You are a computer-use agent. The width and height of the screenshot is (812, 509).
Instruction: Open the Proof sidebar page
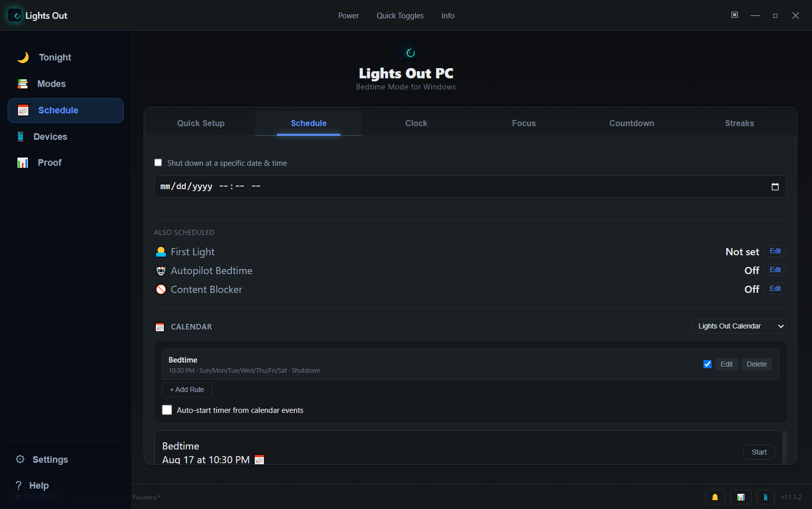(65, 163)
